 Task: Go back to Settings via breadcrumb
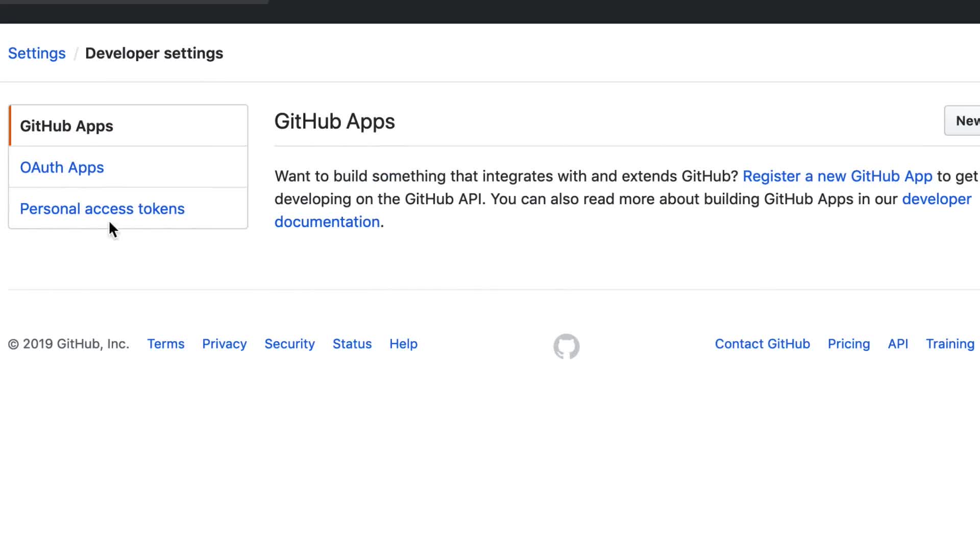click(37, 53)
